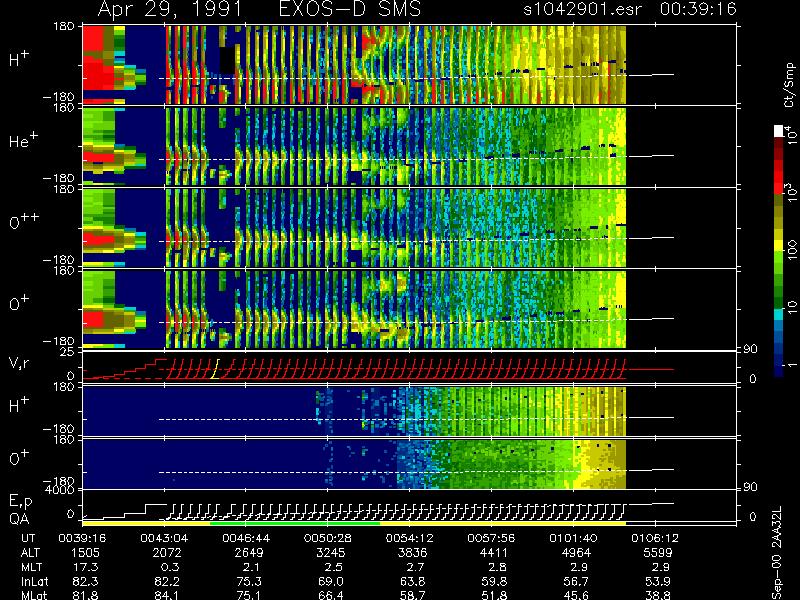Click UT value '0057:56'

491,538
